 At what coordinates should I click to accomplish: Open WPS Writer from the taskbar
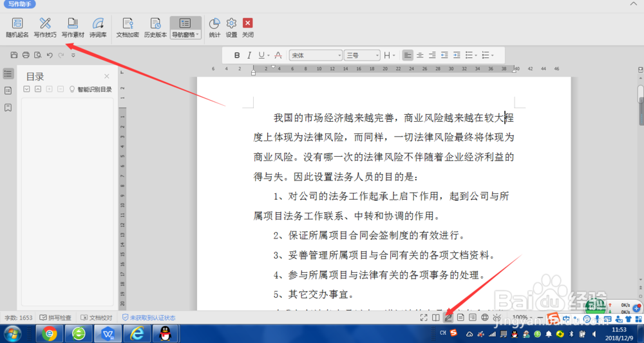click(x=108, y=333)
